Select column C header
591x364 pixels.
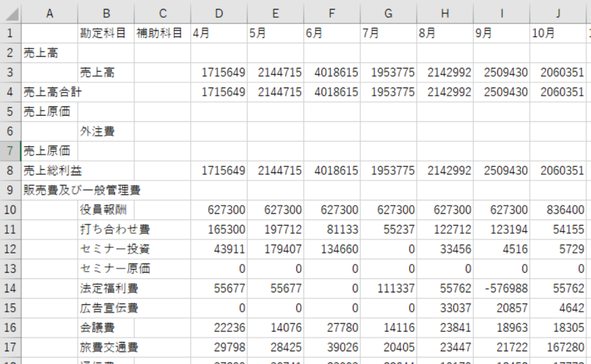click(162, 14)
